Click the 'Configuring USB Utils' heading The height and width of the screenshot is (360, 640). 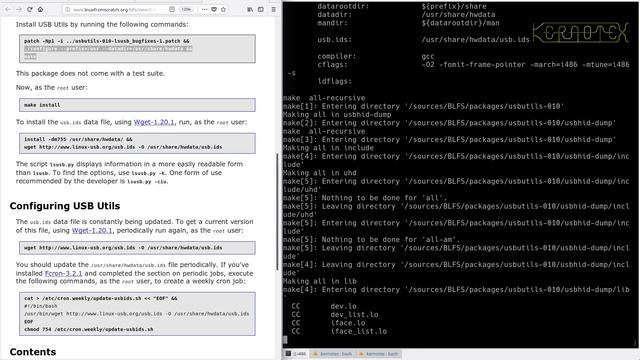[x=65, y=206]
